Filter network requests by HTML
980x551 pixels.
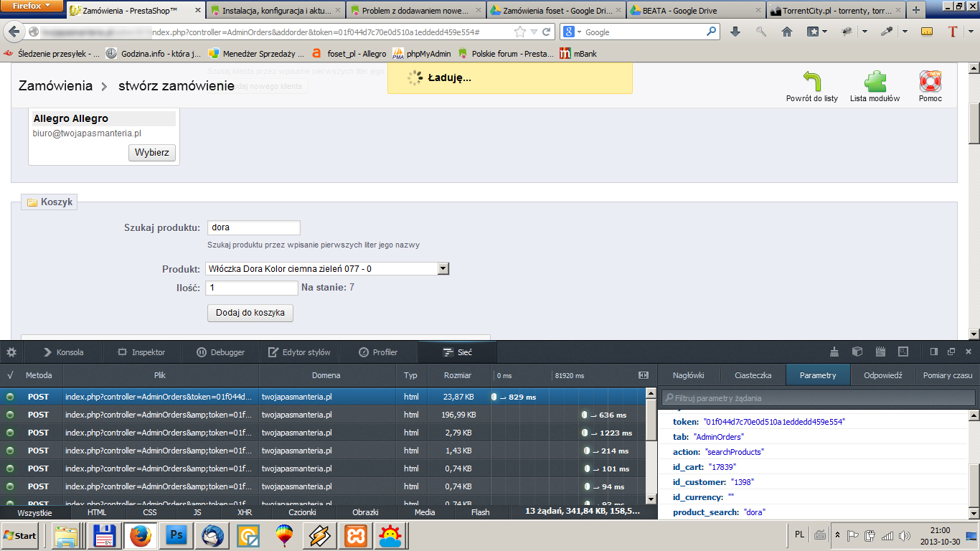coord(97,512)
